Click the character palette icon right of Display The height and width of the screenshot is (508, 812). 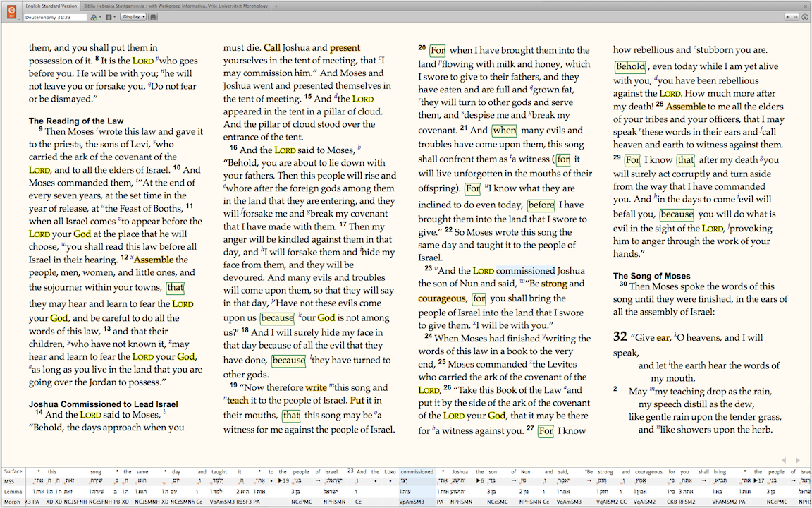coord(153,17)
